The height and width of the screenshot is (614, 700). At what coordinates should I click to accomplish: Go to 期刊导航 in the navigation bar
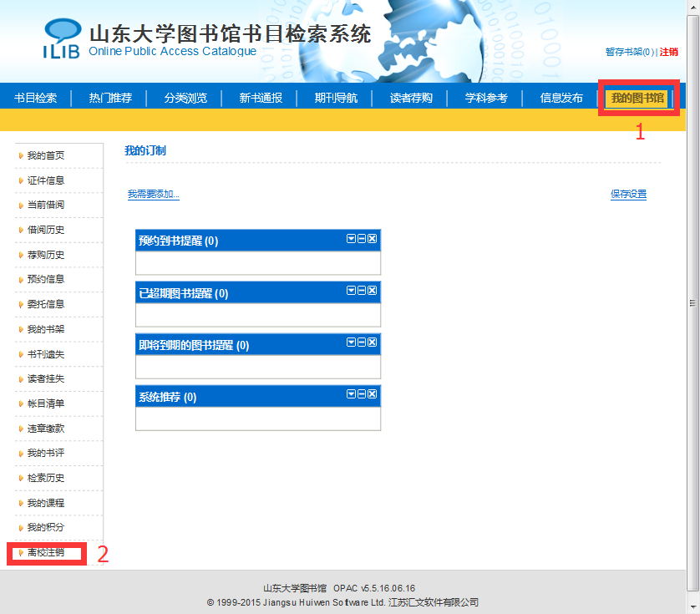(x=336, y=99)
